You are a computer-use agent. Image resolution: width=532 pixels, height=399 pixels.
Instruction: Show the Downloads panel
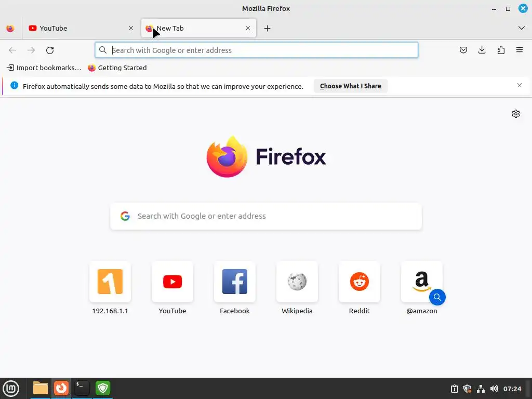[482, 50]
